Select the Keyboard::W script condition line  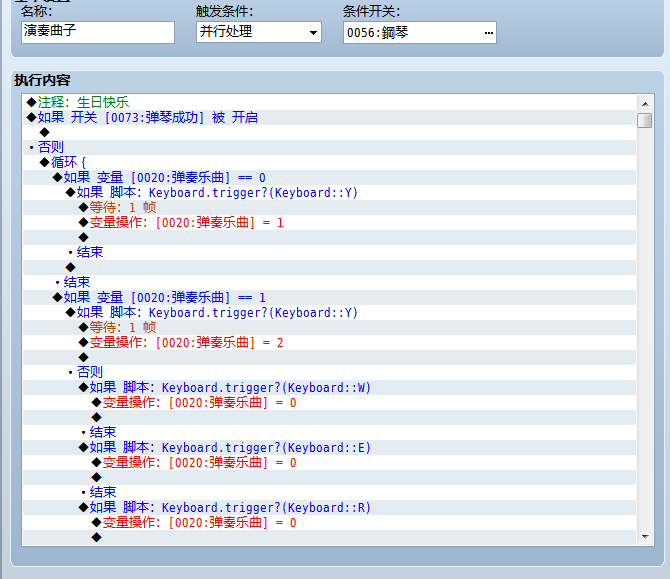(x=329, y=388)
